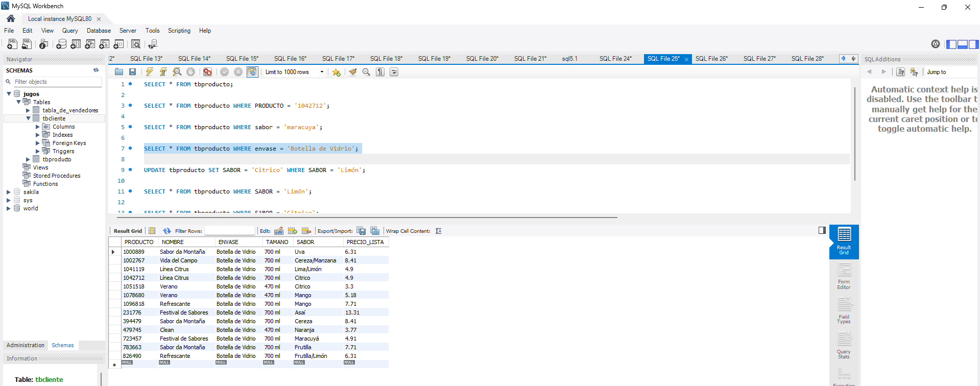Open the Database menu
980x386 pixels.
tap(99, 31)
